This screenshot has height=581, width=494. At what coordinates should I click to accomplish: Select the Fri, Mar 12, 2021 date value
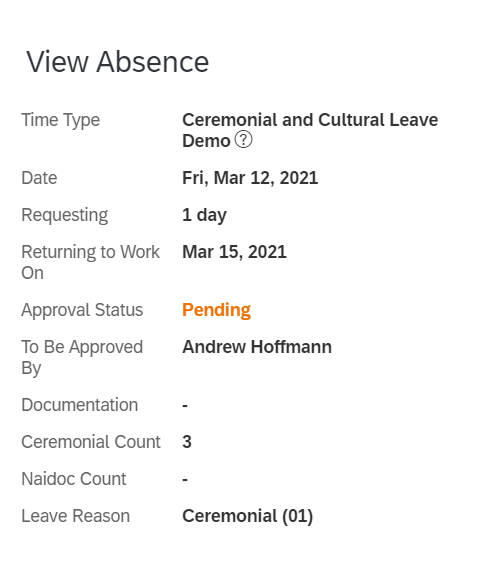point(250,178)
